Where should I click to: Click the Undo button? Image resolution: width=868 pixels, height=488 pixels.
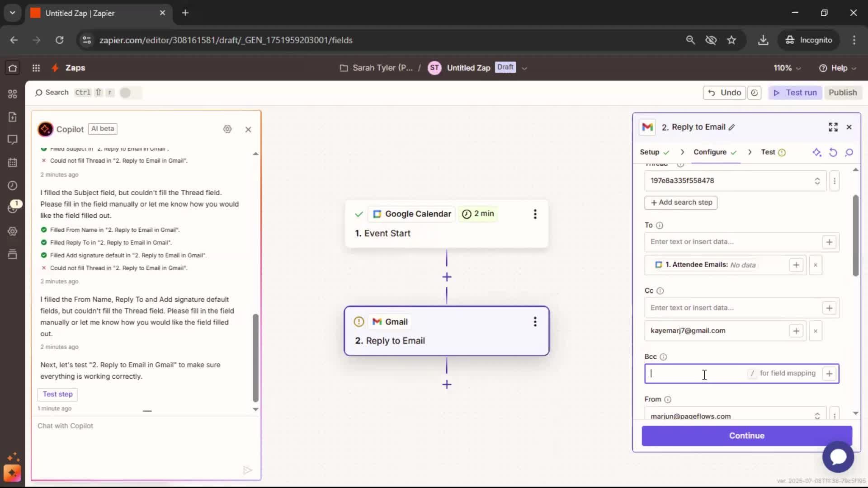[x=724, y=93]
